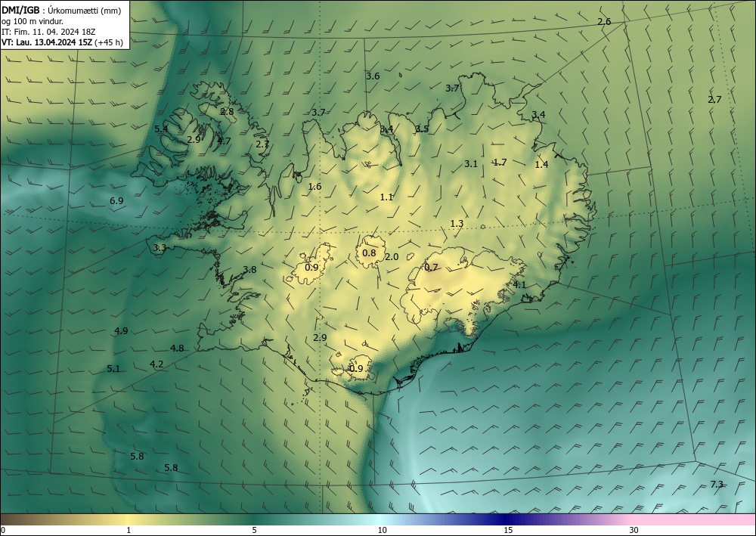Click the 7.3 value on the map
The height and width of the screenshot is (536, 756).
point(717,484)
